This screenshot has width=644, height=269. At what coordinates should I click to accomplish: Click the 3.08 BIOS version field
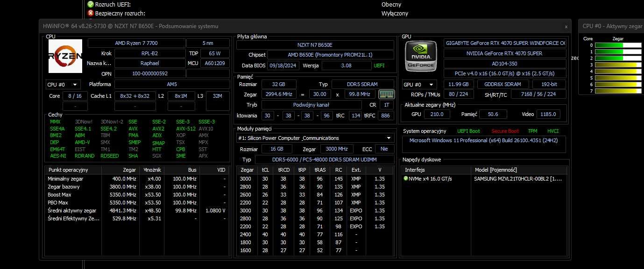point(347,65)
